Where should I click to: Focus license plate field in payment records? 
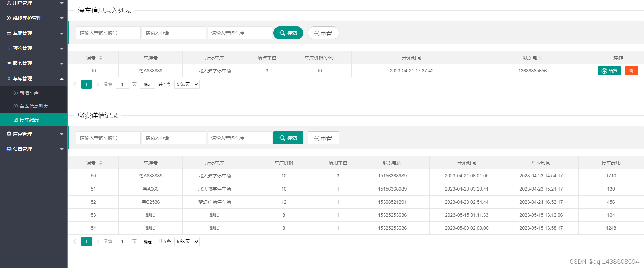pos(108,138)
